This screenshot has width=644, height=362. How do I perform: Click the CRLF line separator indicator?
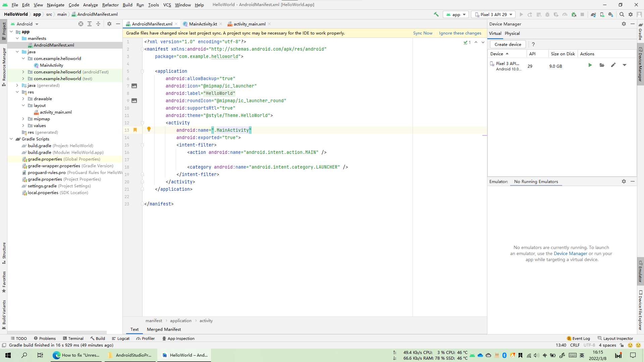(575, 345)
